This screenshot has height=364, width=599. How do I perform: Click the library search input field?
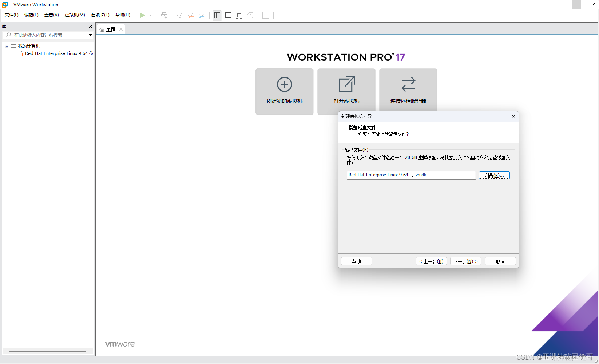coord(48,35)
